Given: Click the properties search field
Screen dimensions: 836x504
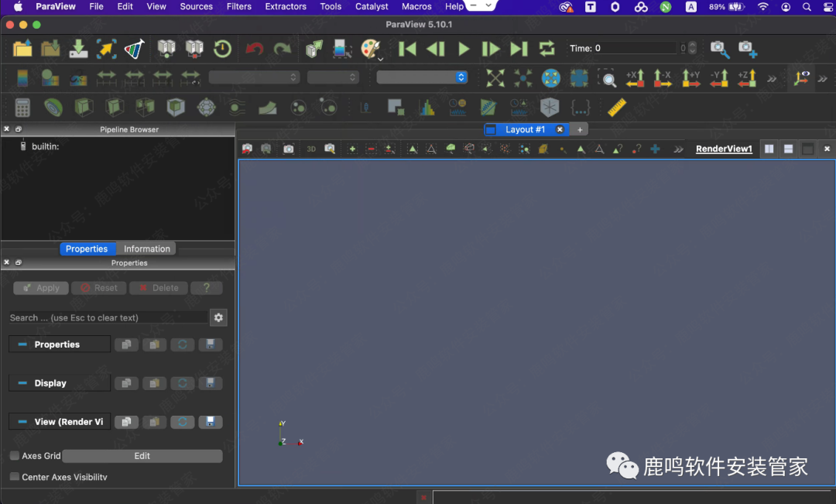Looking at the screenshot, I should coord(107,317).
